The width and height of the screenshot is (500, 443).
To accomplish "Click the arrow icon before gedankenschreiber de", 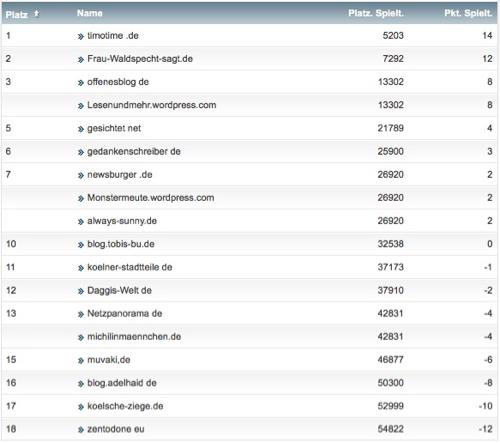I will pyautogui.click(x=81, y=152).
